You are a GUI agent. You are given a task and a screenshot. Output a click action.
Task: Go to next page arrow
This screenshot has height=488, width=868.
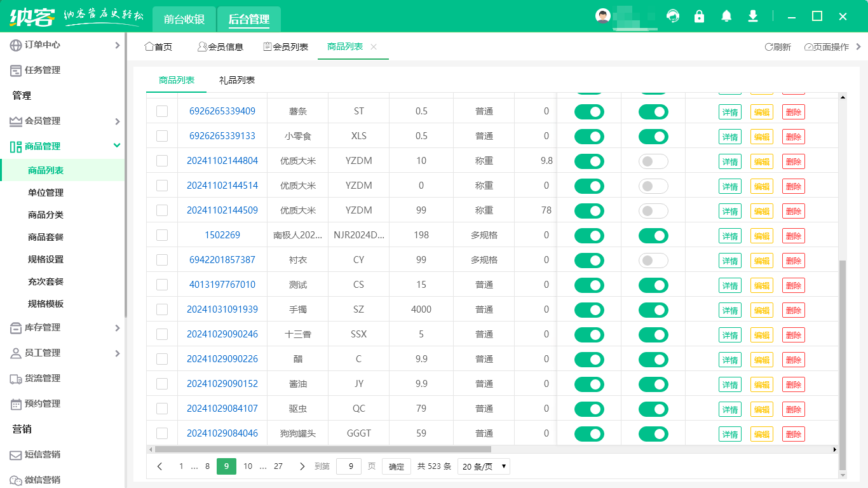tap(302, 466)
